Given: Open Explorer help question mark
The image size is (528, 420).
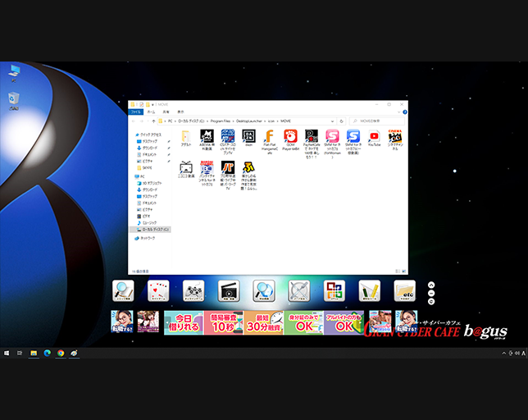Looking at the screenshot, I should [x=405, y=112].
